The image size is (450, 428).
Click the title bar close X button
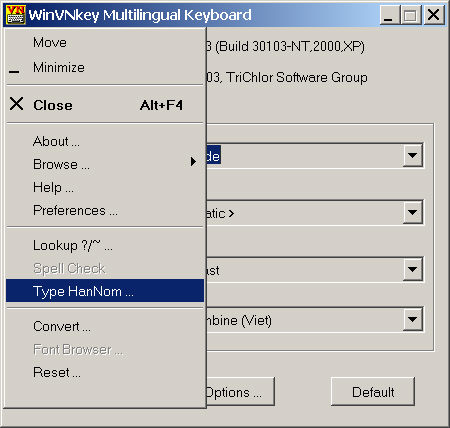(x=434, y=15)
